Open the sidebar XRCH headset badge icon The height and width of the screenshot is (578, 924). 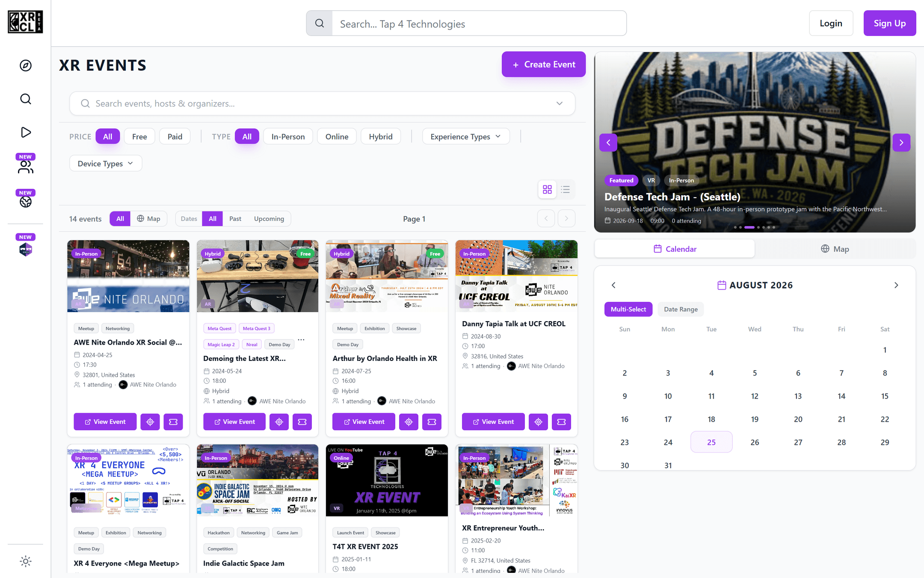click(26, 249)
